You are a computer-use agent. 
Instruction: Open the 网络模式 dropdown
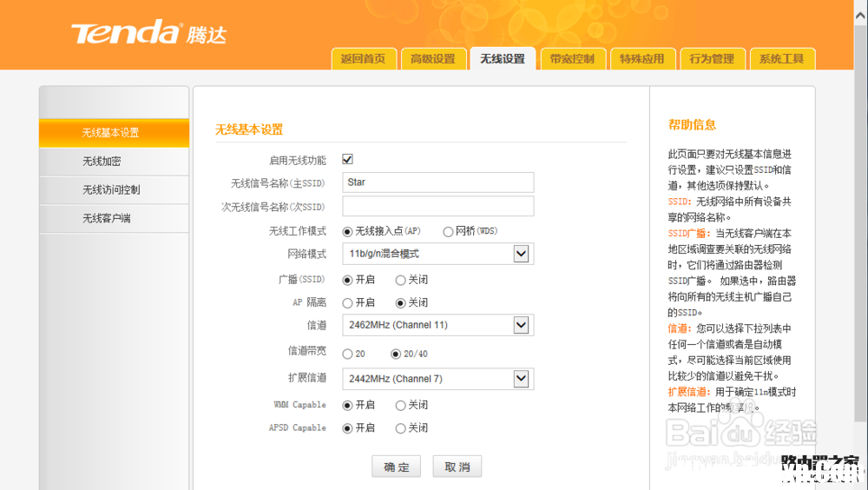pyautogui.click(x=437, y=254)
